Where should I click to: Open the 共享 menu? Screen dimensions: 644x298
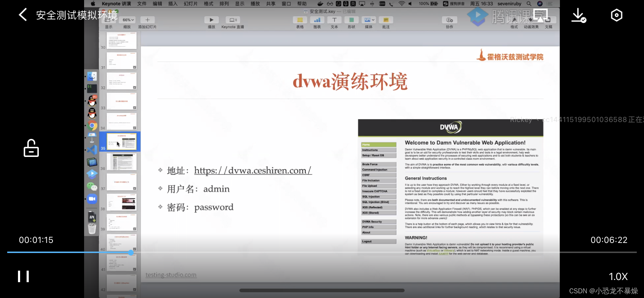[271, 4]
